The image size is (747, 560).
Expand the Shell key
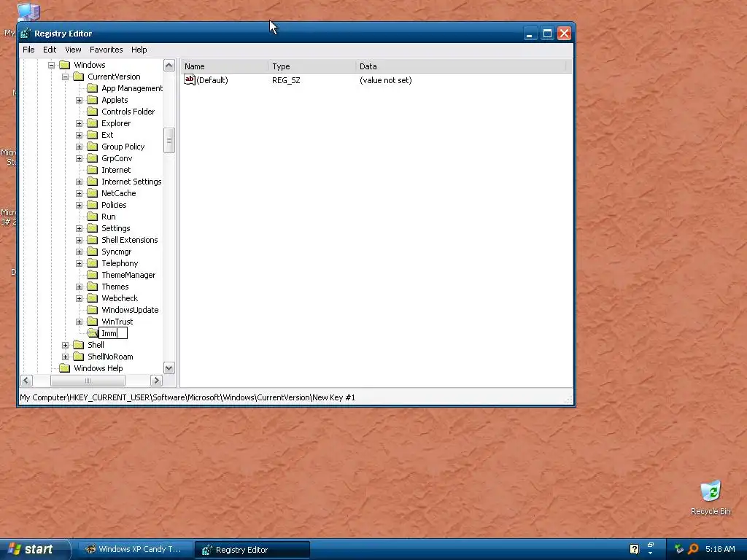65,345
